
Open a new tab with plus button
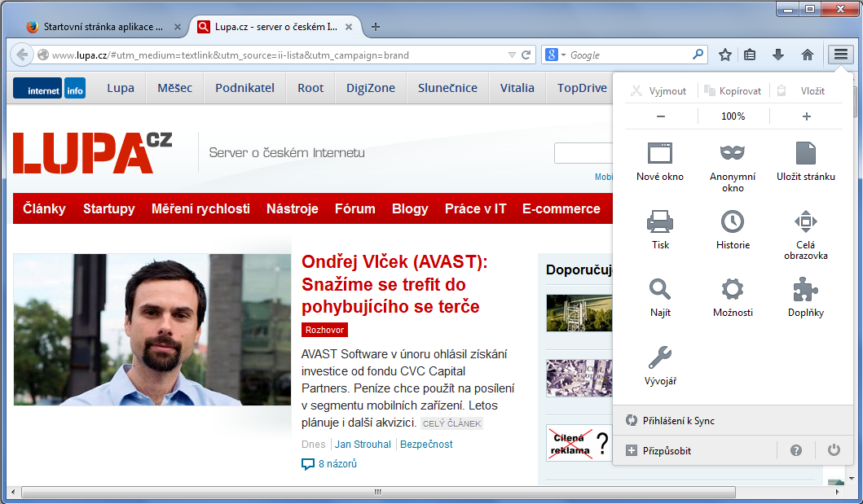point(376,26)
